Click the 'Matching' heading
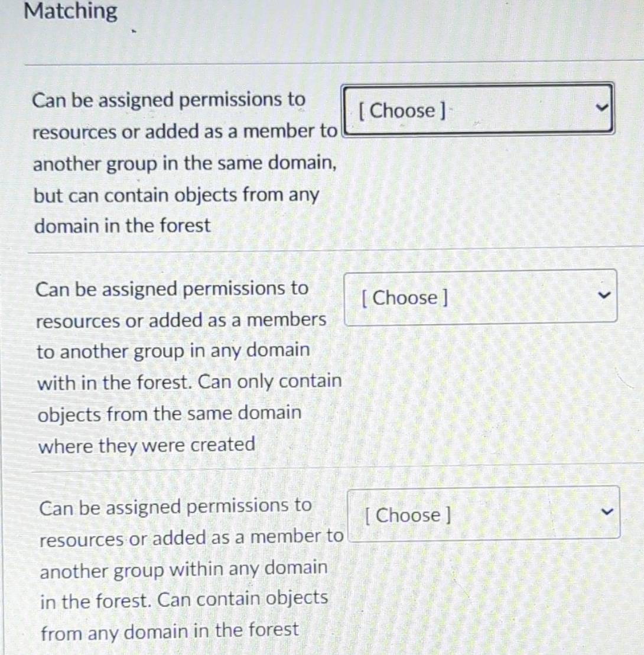Image resolution: width=644 pixels, height=655 pixels. [71, 11]
